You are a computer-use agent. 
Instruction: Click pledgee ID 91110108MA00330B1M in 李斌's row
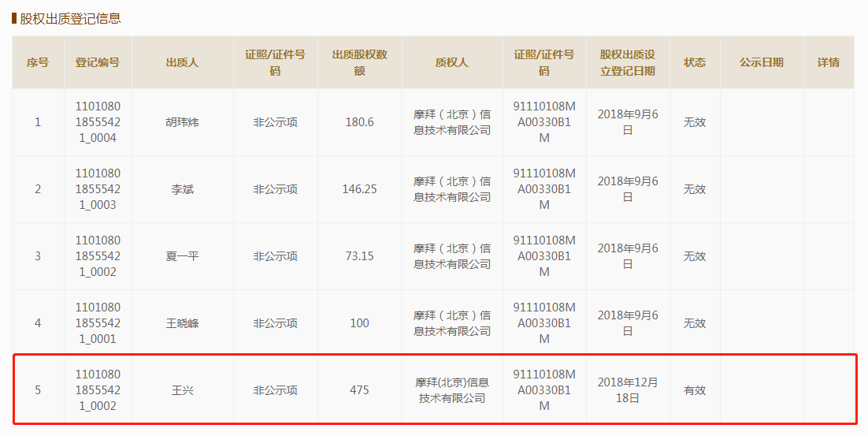544,189
